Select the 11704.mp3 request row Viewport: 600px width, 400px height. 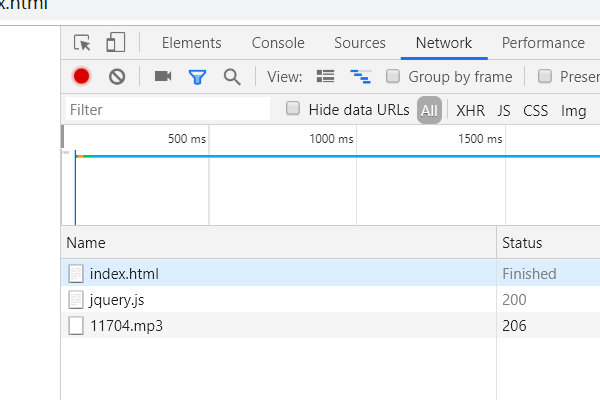pyautogui.click(x=125, y=325)
